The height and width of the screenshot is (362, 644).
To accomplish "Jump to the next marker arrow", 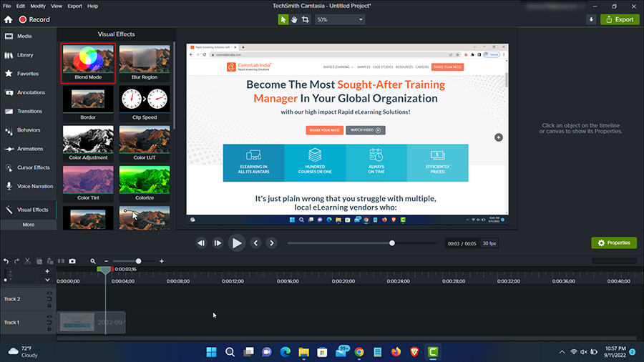I will [x=271, y=243].
